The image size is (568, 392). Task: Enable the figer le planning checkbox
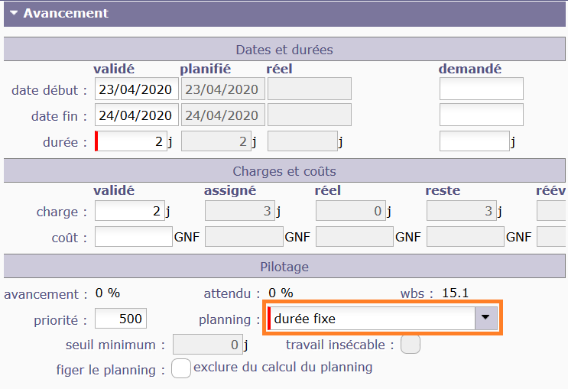[180, 368]
